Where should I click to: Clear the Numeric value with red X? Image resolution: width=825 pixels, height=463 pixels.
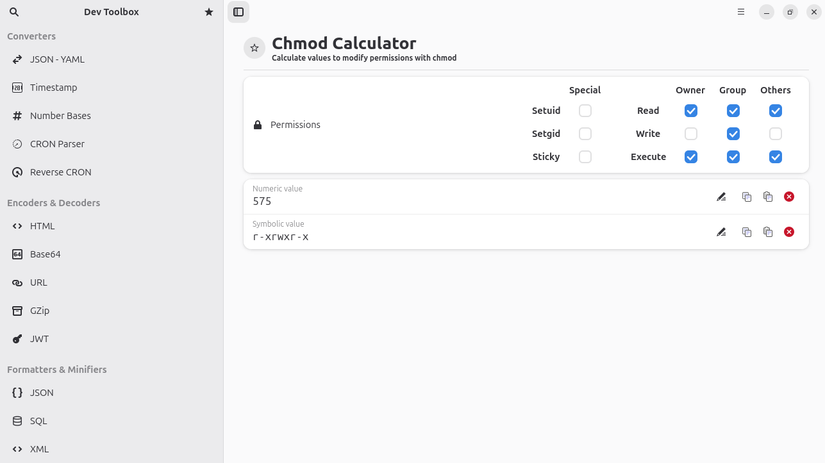point(789,197)
